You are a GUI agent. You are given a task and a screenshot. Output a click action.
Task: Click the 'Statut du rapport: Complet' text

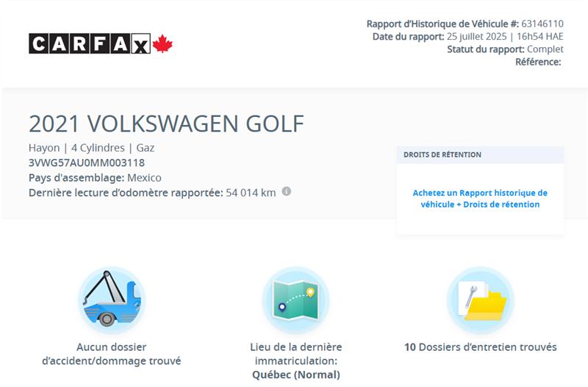[505, 49]
